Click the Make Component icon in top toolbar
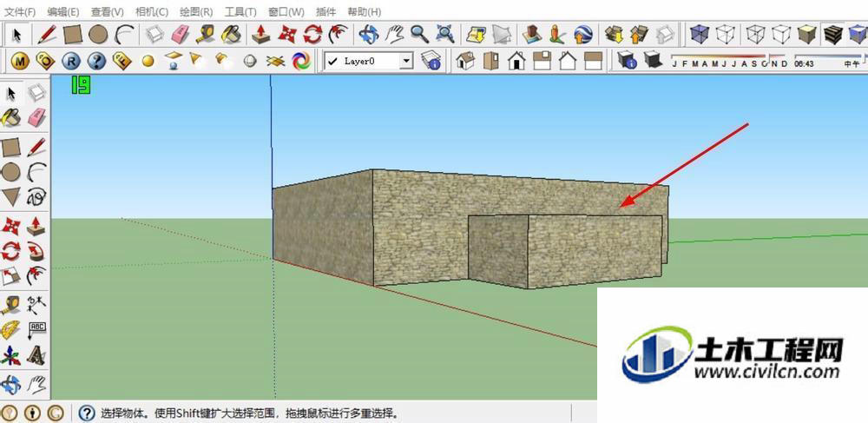Viewport: 868px width, 423px height. pyautogui.click(x=155, y=35)
